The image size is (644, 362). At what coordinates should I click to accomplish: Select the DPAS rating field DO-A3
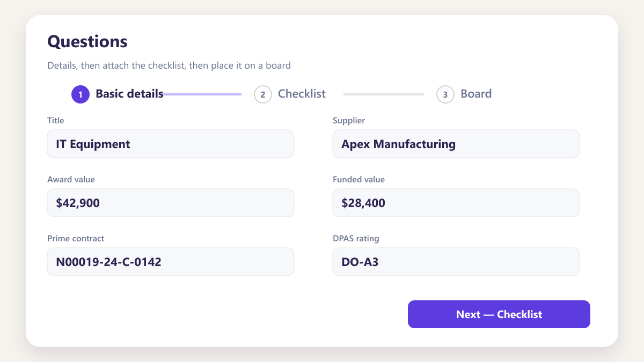(456, 262)
